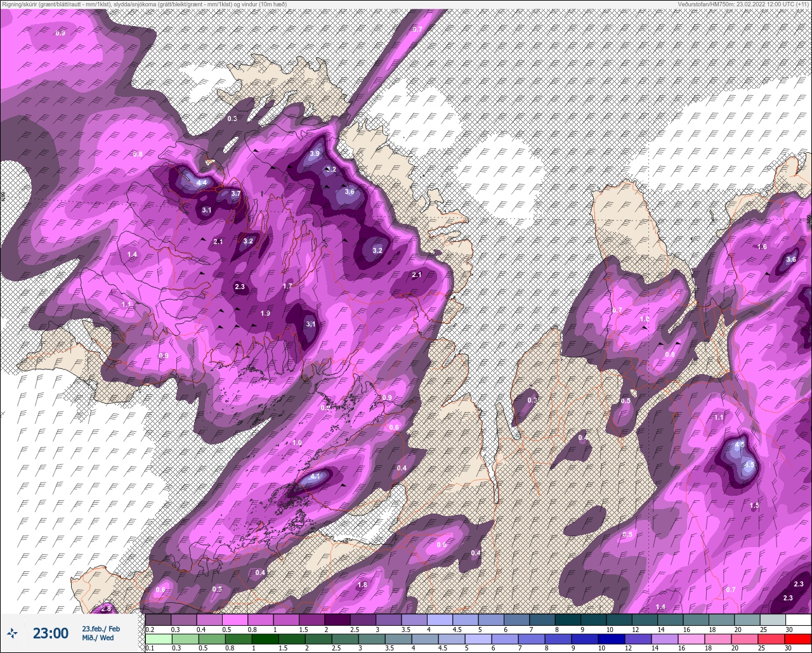Click the 3.7 precipitation value on map

tap(235, 193)
